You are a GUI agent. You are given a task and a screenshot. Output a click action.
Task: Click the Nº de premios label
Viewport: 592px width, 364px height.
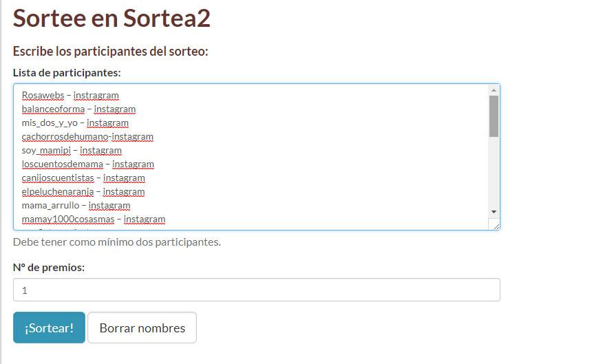click(49, 267)
